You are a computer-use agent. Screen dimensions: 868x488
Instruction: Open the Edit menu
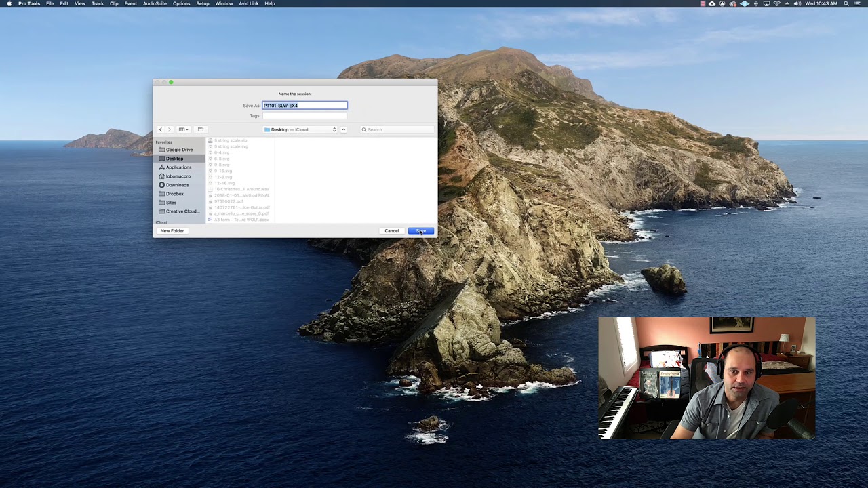pyautogui.click(x=64, y=3)
